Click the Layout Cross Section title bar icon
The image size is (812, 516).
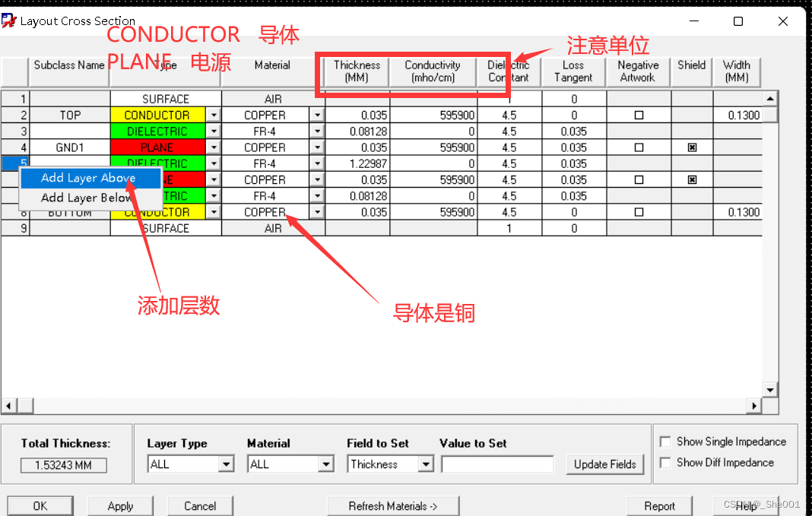9,21
